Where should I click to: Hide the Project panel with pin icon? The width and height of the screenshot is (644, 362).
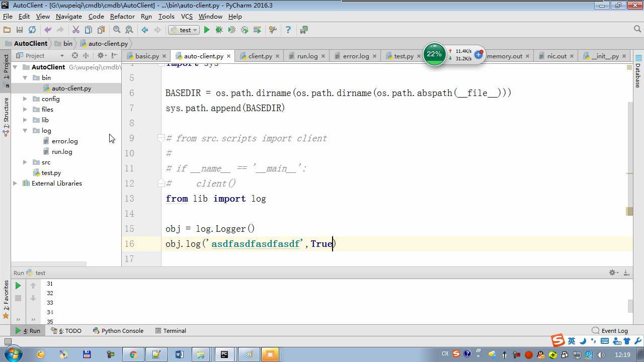pos(115,56)
